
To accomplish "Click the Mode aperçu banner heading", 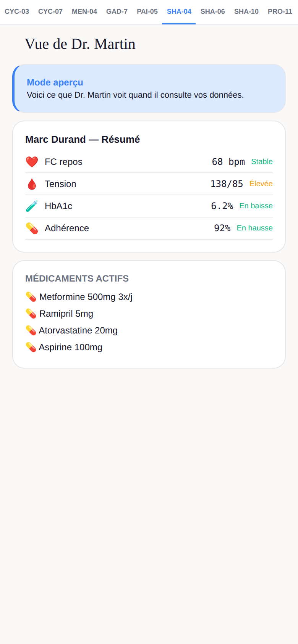I will (55, 82).
